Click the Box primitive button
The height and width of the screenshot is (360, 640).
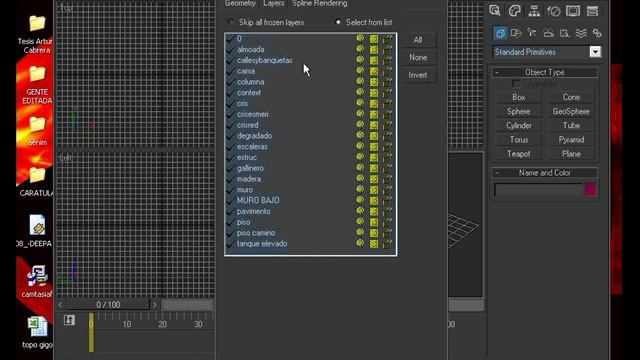(x=518, y=97)
